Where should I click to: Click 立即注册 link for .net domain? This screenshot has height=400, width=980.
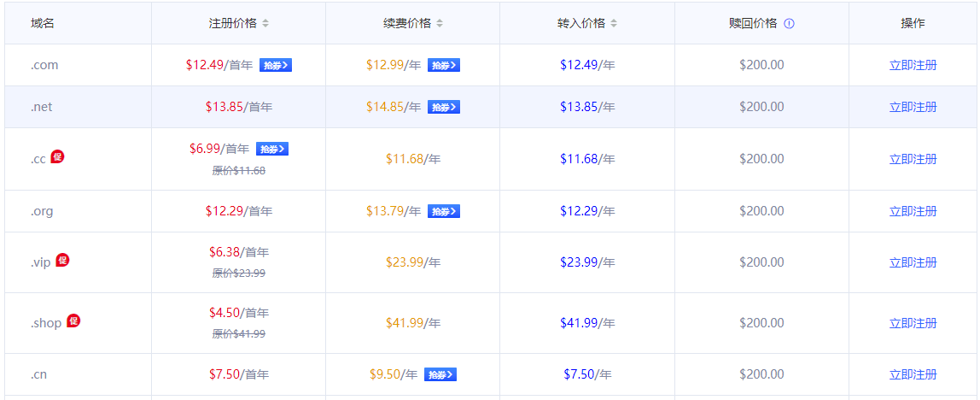click(913, 107)
